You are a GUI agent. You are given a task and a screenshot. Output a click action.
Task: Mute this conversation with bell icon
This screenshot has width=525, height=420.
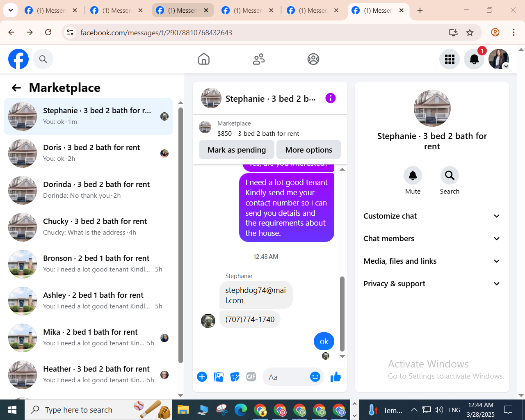[x=413, y=176]
